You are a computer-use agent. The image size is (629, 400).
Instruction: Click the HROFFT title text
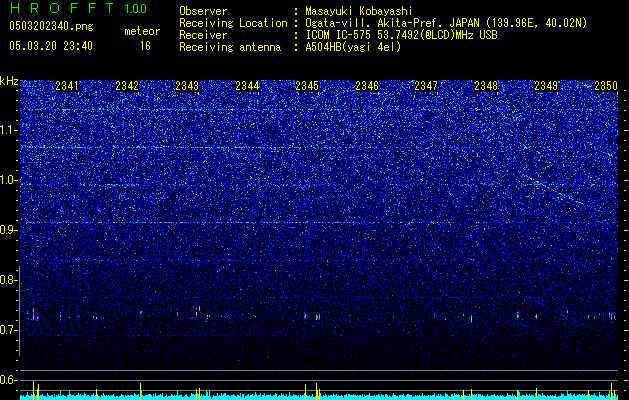tap(62, 8)
